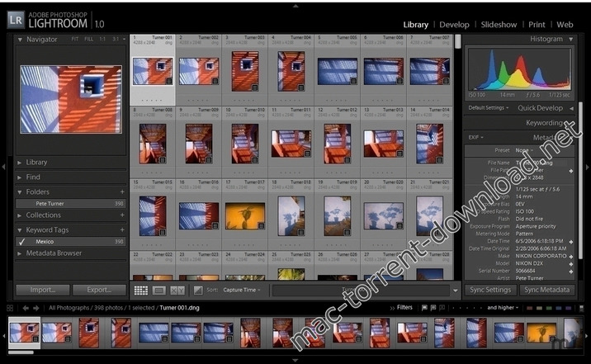591x364 pixels.
Task: Expand the Find panel
Action: 20,177
